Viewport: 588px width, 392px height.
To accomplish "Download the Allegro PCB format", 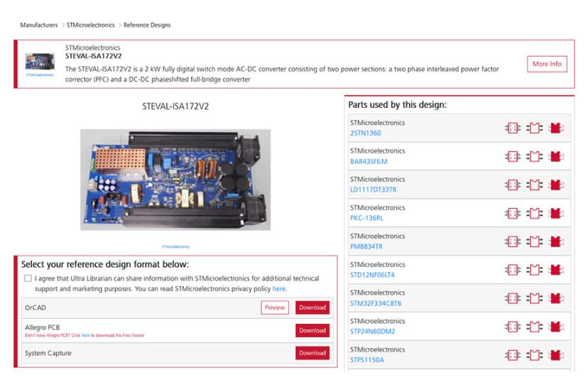I will pos(312,330).
